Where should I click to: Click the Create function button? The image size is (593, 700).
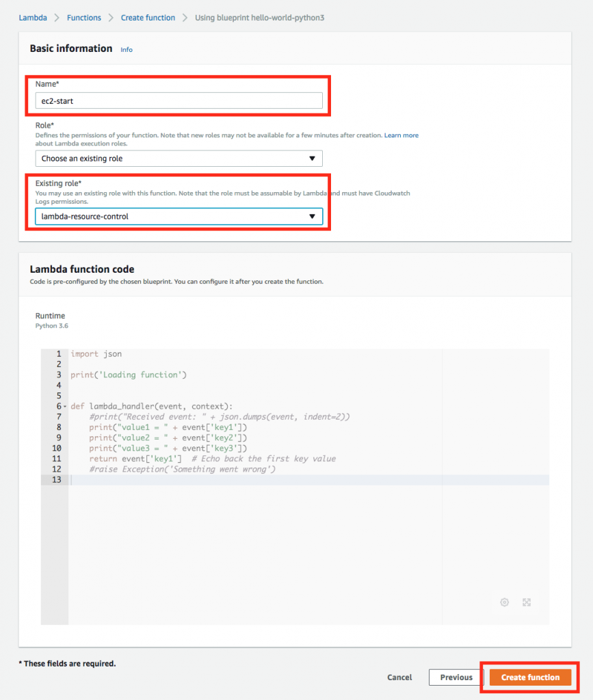530,677
